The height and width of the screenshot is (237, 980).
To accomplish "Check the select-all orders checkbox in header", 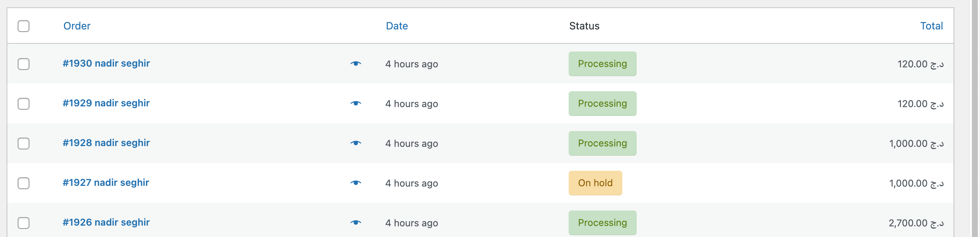I will pos(23,25).
